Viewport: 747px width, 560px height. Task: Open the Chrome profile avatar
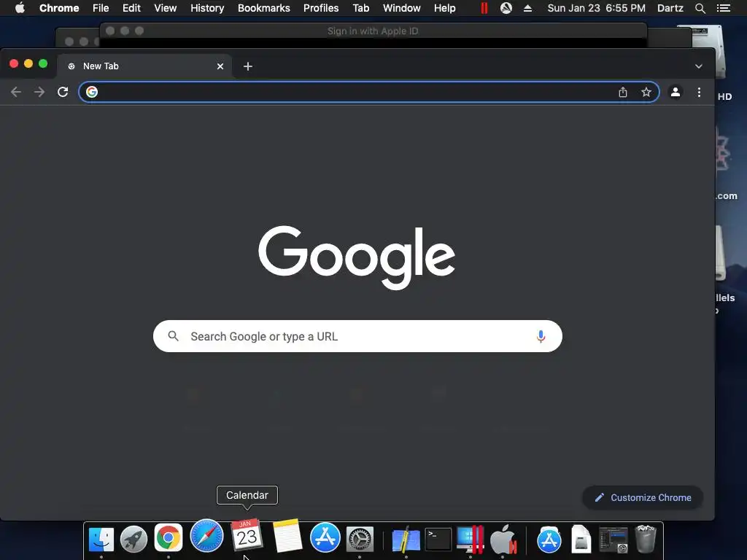coord(675,92)
